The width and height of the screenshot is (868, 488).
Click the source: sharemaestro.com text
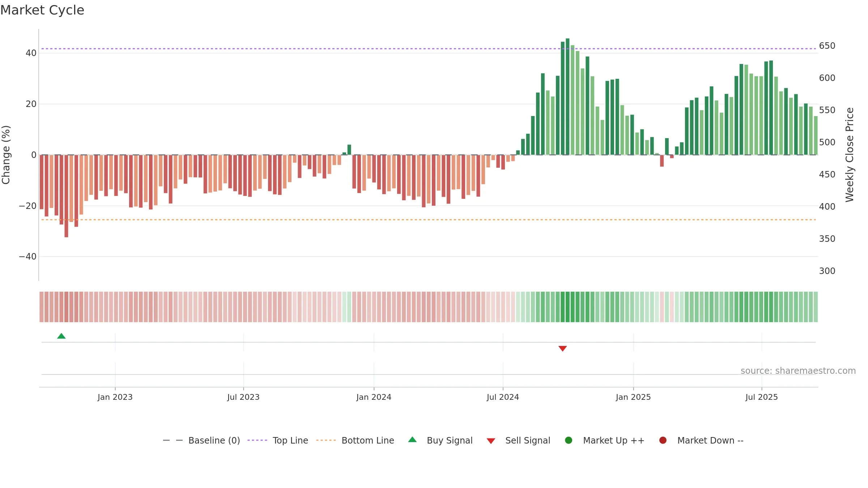coord(798,371)
